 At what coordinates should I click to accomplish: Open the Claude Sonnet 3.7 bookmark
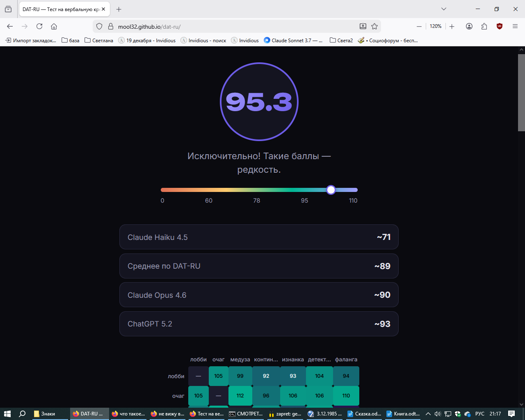(x=293, y=40)
